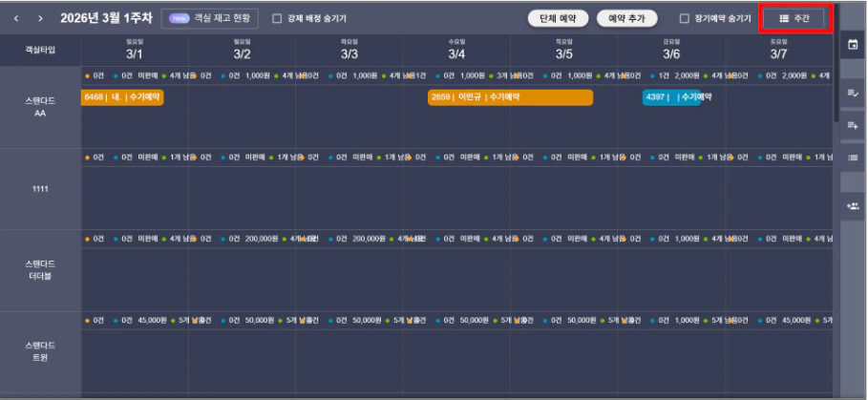Viewport: 868px width, 400px height.
Task: Click the 예약 추가 button
Action: (x=626, y=18)
